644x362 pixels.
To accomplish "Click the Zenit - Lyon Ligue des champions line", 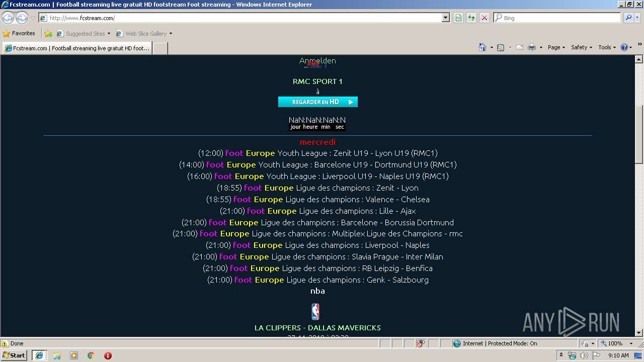I will coord(317,188).
